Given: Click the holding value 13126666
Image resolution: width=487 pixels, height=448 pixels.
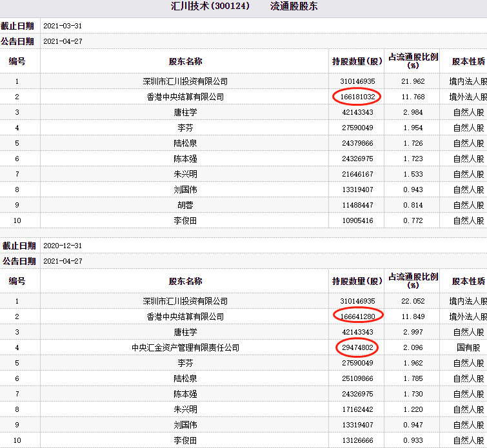Looking at the screenshot, I should 357,440.
